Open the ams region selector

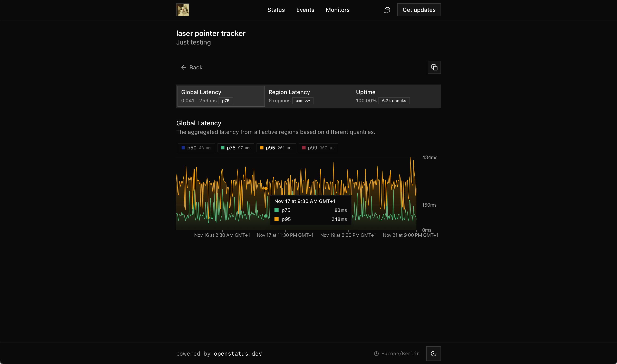[303, 101]
